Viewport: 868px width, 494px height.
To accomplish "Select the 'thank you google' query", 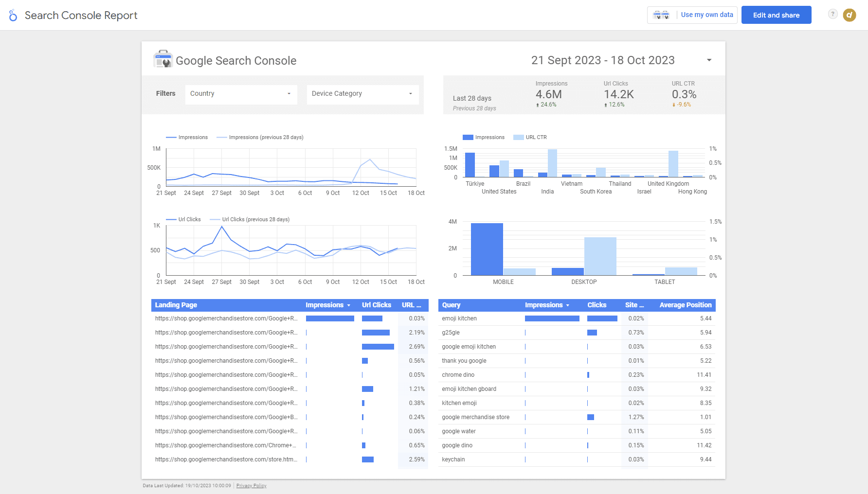I will click(x=577, y=361).
